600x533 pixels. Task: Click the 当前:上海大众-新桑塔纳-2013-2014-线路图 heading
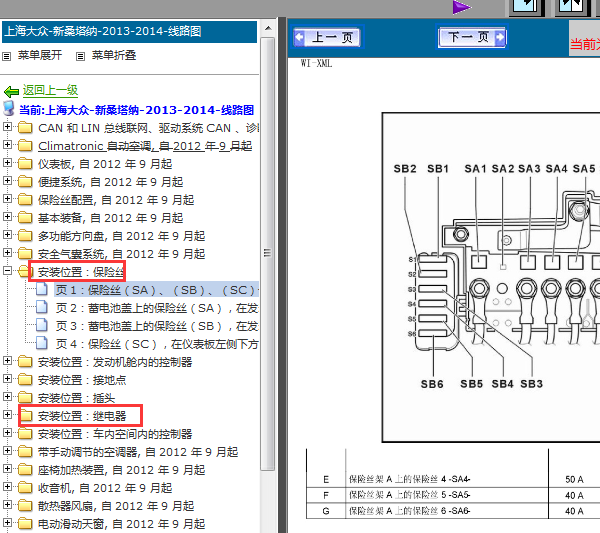tap(137, 110)
